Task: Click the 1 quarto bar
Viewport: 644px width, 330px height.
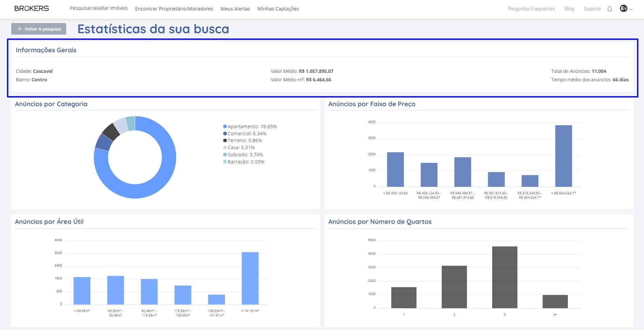Action: pos(404,297)
